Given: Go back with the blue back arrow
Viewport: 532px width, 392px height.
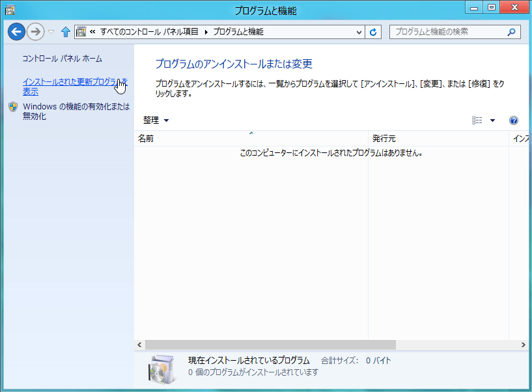Looking at the screenshot, I should click(16, 32).
